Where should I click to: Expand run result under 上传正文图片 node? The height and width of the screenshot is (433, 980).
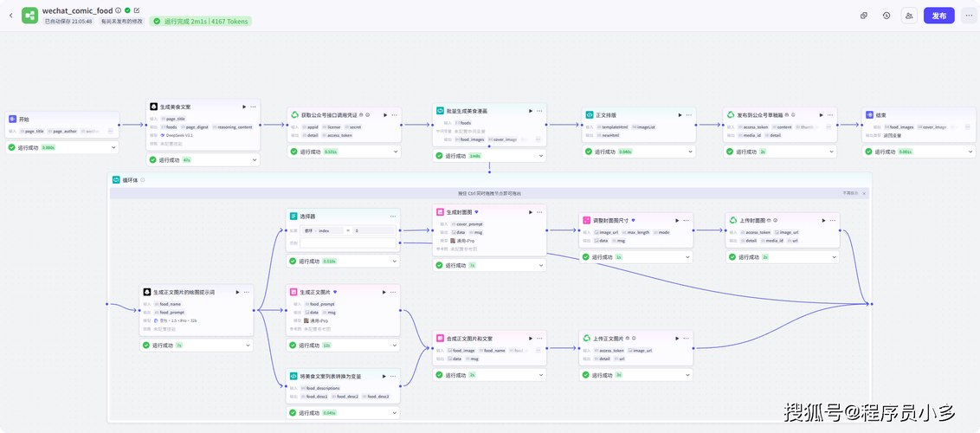(687, 375)
